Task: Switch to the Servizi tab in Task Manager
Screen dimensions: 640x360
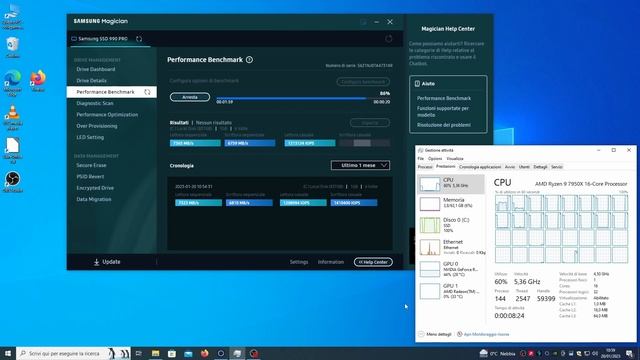Action: 557,167
